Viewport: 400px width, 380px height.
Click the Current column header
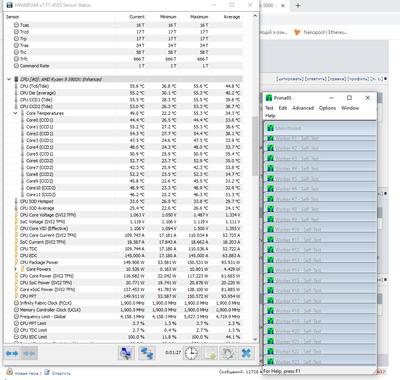pos(131,17)
